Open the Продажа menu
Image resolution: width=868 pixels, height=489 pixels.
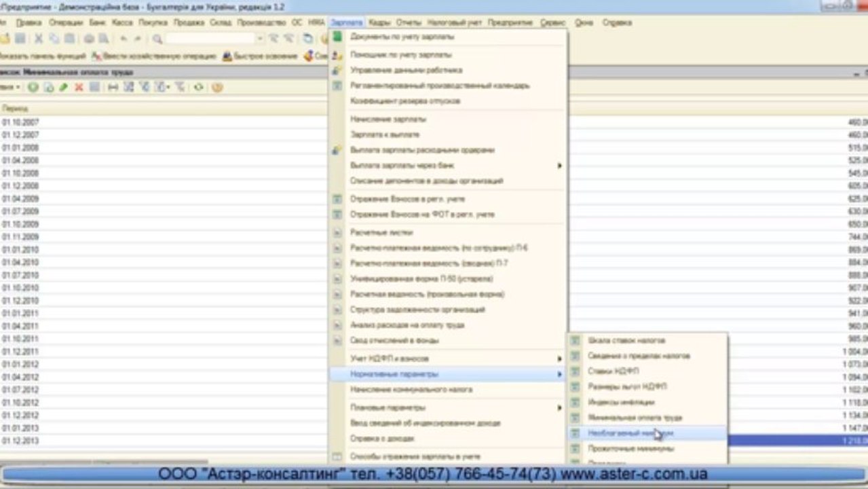pos(189,22)
